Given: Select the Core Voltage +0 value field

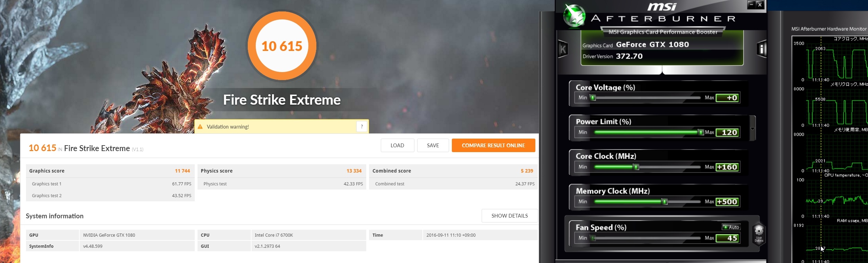Looking at the screenshot, I should tap(728, 98).
